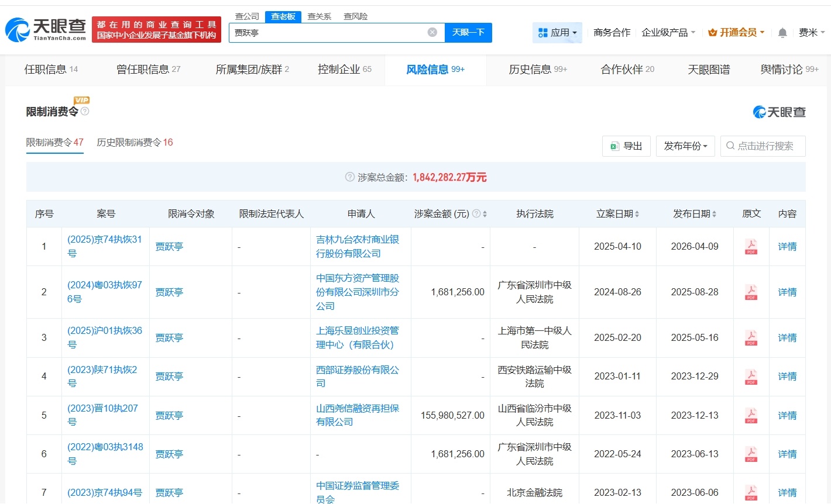This screenshot has width=831, height=504.
Task: Select amount cell 155,980,527.00
Action: [452, 415]
